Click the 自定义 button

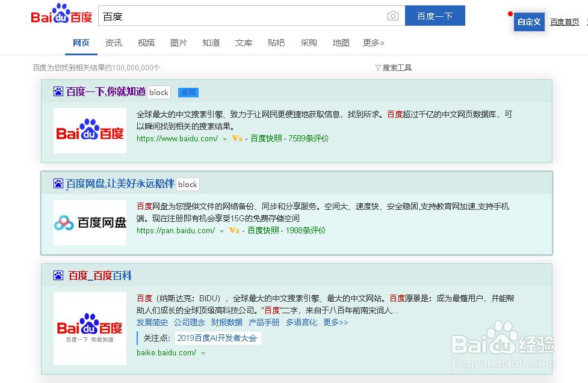[x=529, y=22]
